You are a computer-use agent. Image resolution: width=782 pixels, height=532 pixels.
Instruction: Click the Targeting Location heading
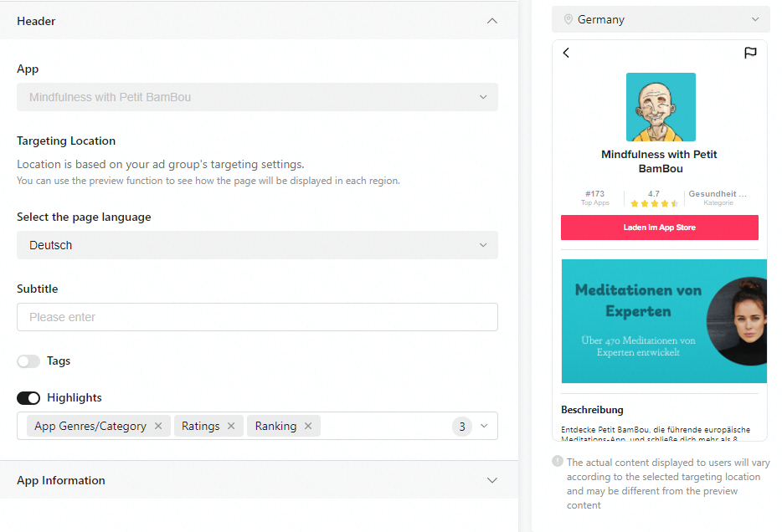66,141
